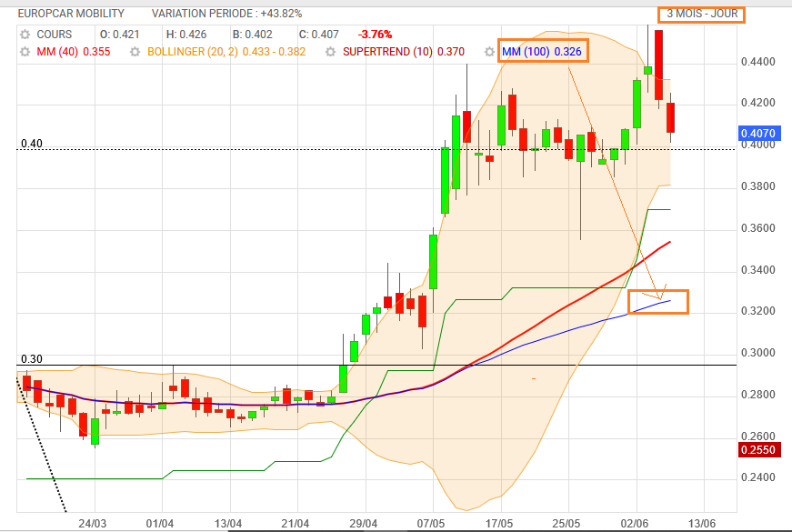Click the 0.4400 price axis label
This screenshot has width=792, height=532.
[758, 62]
